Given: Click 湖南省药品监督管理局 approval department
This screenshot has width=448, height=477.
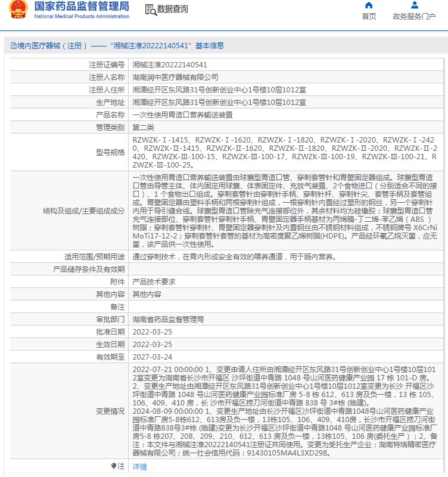Looking at the screenshot, I should [168, 320].
